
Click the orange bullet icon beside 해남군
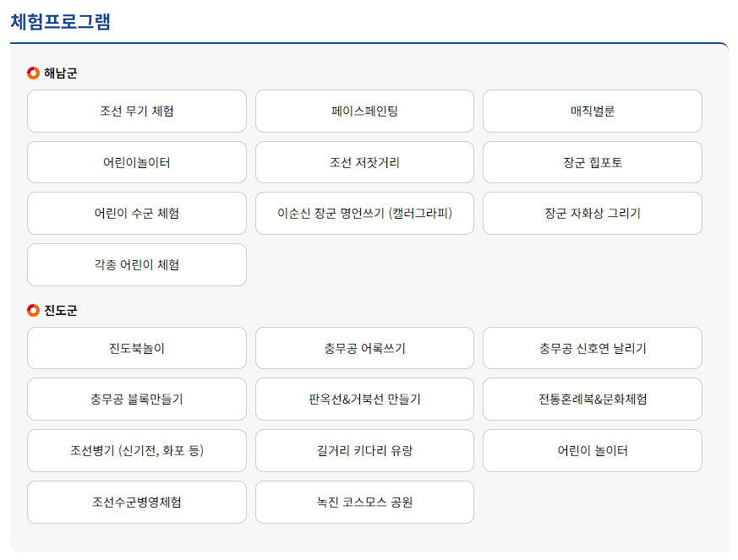[31, 71]
